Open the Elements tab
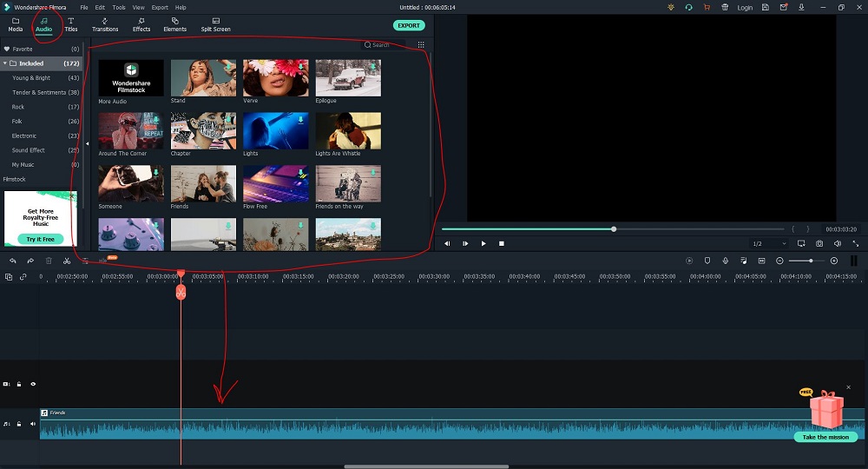This screenshot has height=469, width=868. pos(175,25)
